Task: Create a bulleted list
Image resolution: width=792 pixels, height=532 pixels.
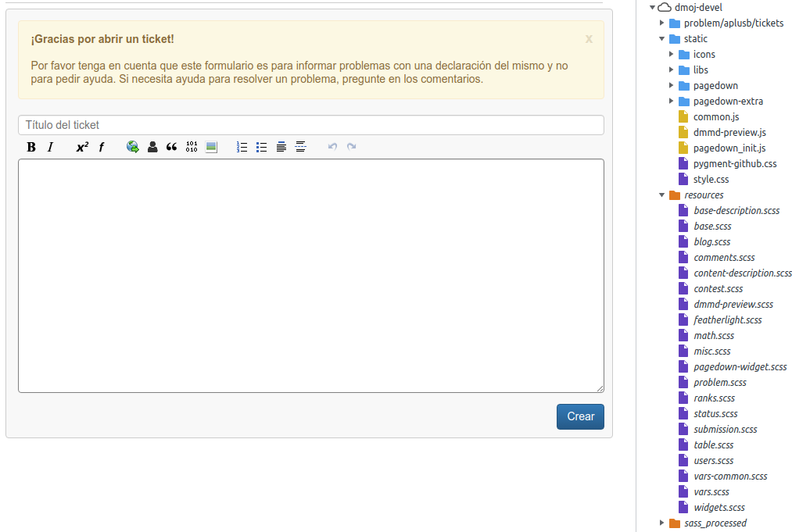Action: pyautogui.click(x=261, y=147)
